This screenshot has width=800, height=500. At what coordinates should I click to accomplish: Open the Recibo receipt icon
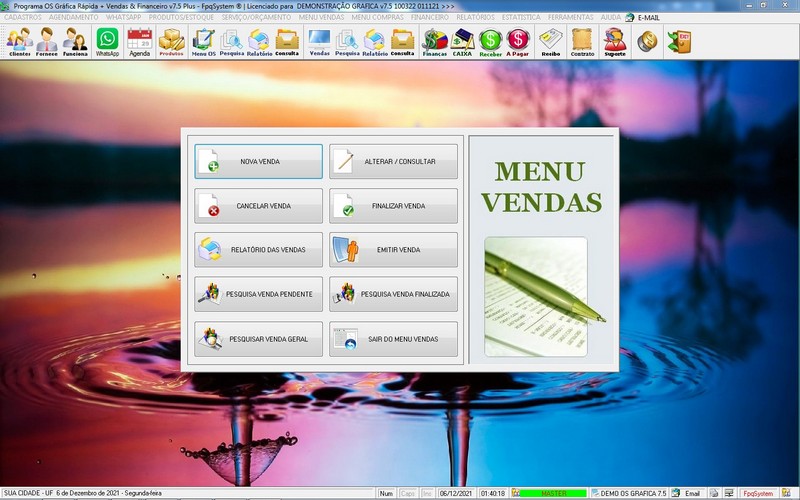(551, 42)
